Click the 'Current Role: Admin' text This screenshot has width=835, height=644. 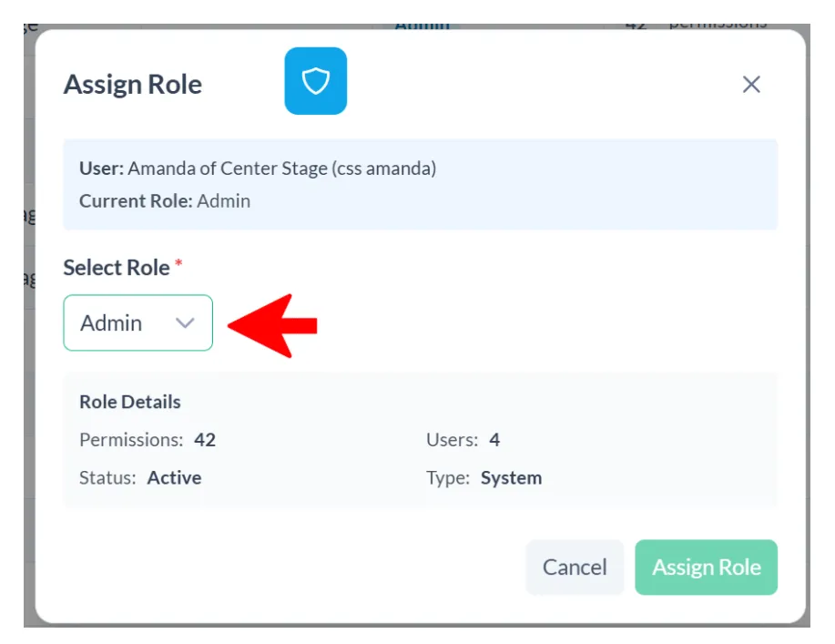tap(165, 200)
